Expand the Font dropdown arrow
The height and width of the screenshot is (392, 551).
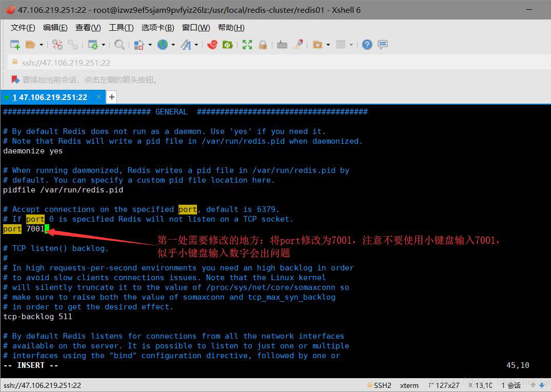(x=196, y=45)
